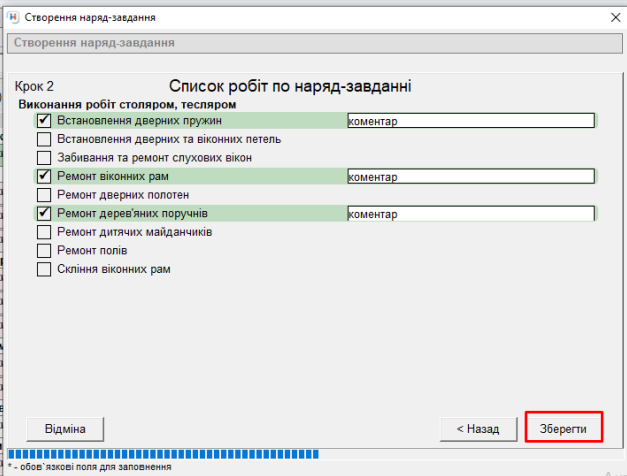Viewport: 627px width, 476px height.
Task: Click the blue progress bar at bottom
Action: [162, 455]
